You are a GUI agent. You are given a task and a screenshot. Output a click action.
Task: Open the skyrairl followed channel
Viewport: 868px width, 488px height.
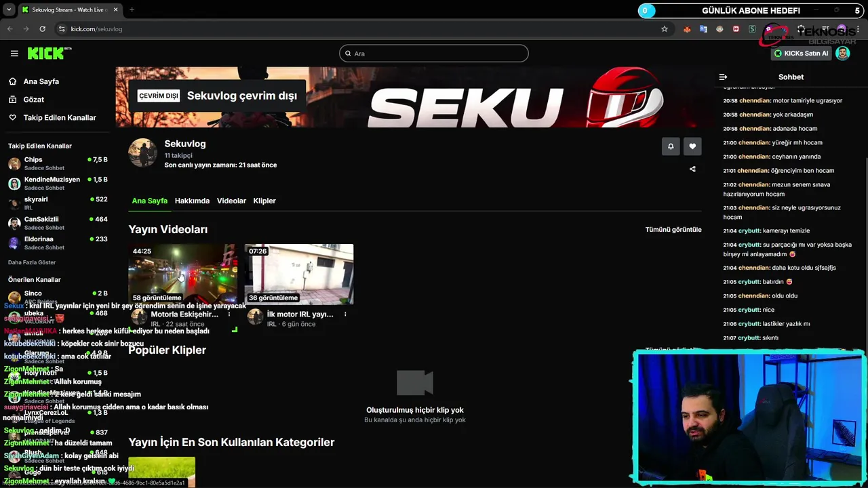[x=58, y=203]
